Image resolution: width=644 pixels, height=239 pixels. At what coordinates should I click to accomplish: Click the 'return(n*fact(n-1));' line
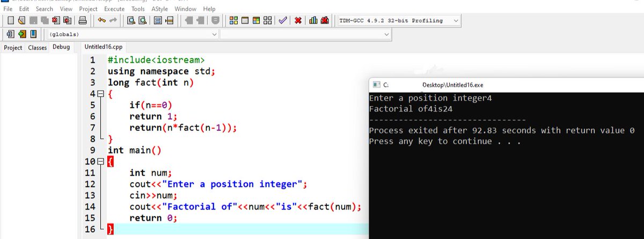(183, 128)
